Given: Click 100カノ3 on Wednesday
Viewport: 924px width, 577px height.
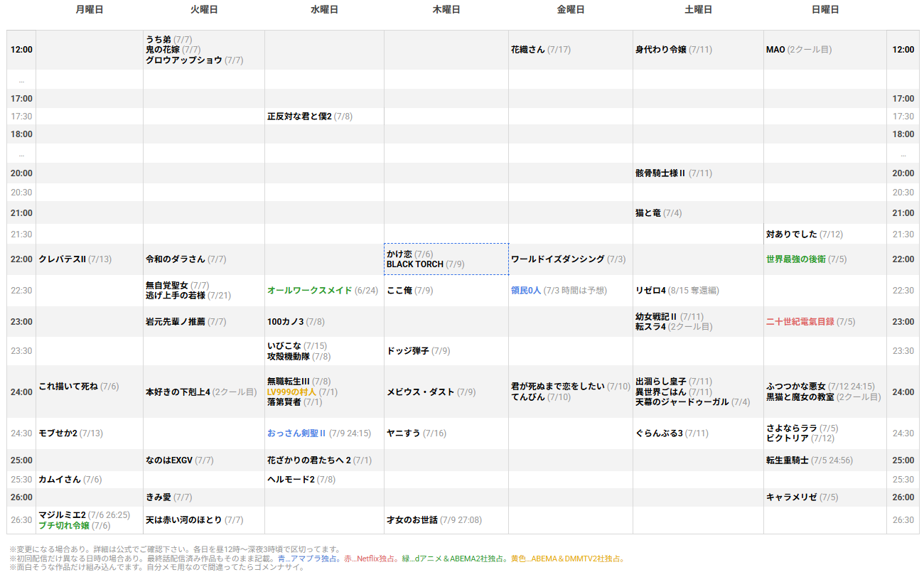Looking at the screenshot, I should (286, 322).
